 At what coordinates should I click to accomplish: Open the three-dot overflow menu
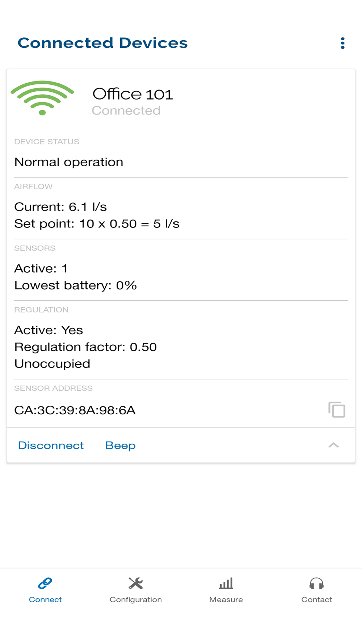(342, 43)
